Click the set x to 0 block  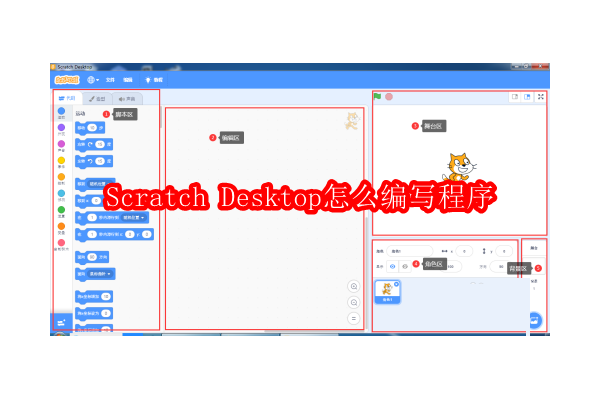pyautogui.click(x=94, y=313)
